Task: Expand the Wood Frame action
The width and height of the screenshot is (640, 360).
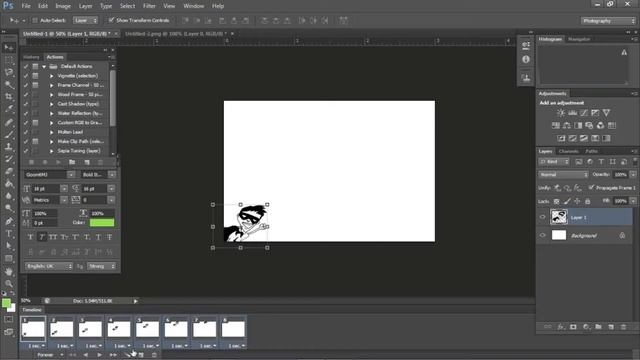Action: (52, 94)
